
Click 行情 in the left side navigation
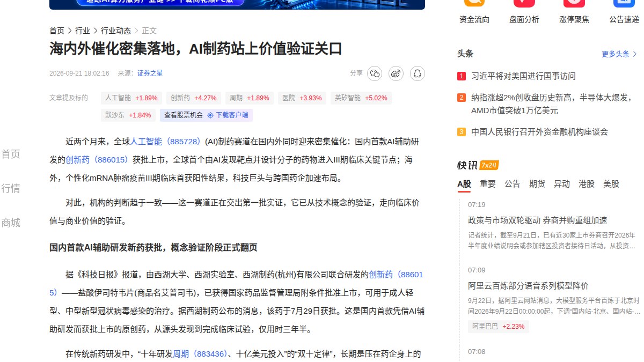pos(11,189)
